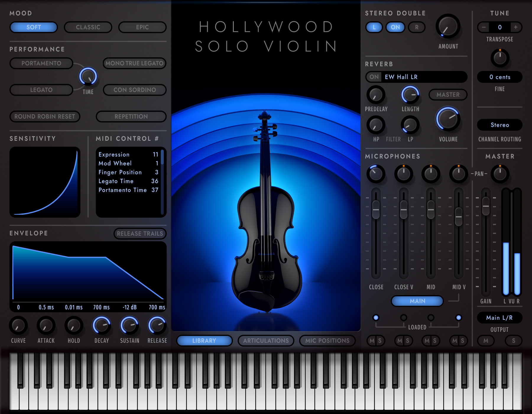This screenshot has width=532, height=414.
Task: Toggle the REPETITION button
Action: tap(131, 117)
